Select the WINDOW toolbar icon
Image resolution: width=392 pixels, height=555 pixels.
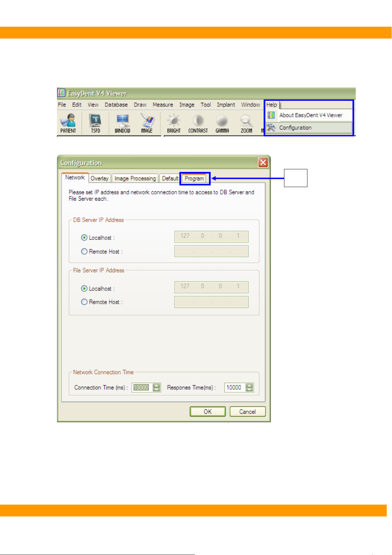click(122, 123)
